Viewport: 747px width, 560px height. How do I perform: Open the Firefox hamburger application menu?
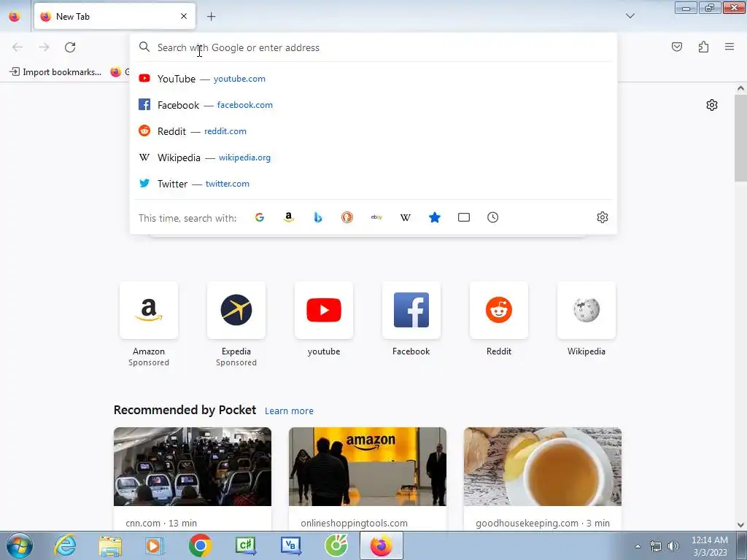point(729,47)
